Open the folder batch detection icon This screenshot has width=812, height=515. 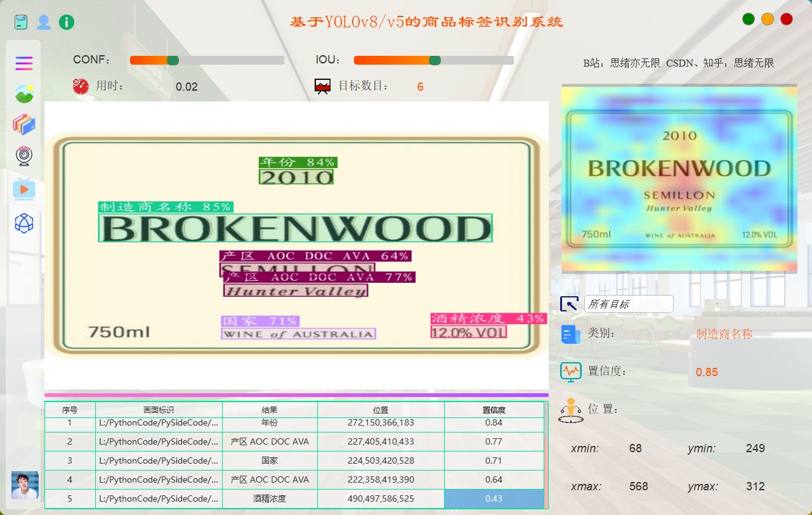[x=24, y=124]
